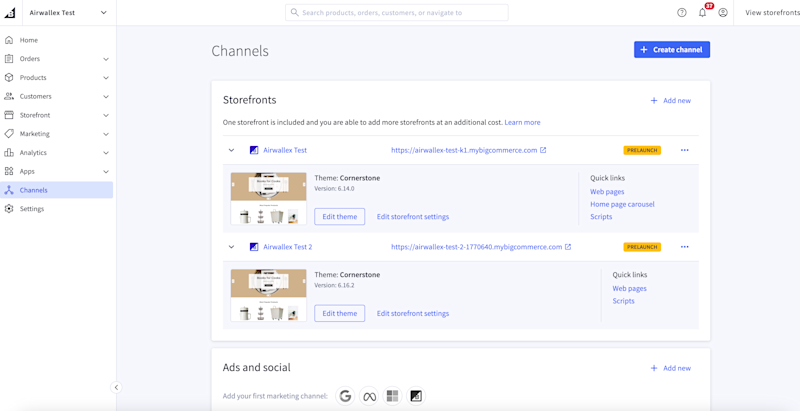Screen dimensions: 800x411
Task: Expand the Customers submenu chevron
Action: [x=106, y=96]
